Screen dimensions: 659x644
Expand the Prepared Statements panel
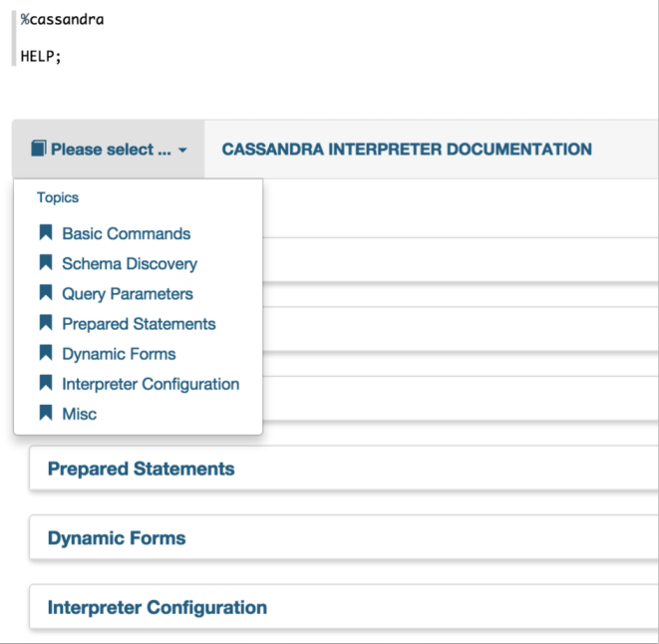point(141,469)
